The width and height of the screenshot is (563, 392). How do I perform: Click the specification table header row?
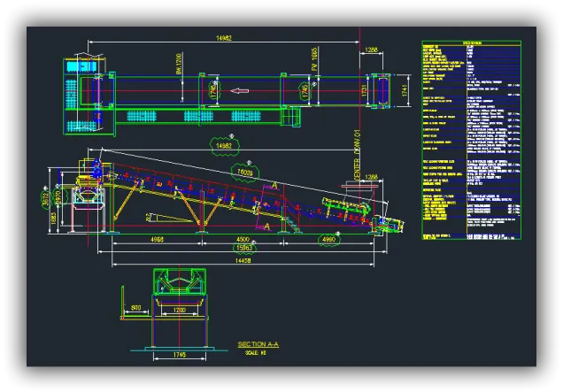click(471, 42)
